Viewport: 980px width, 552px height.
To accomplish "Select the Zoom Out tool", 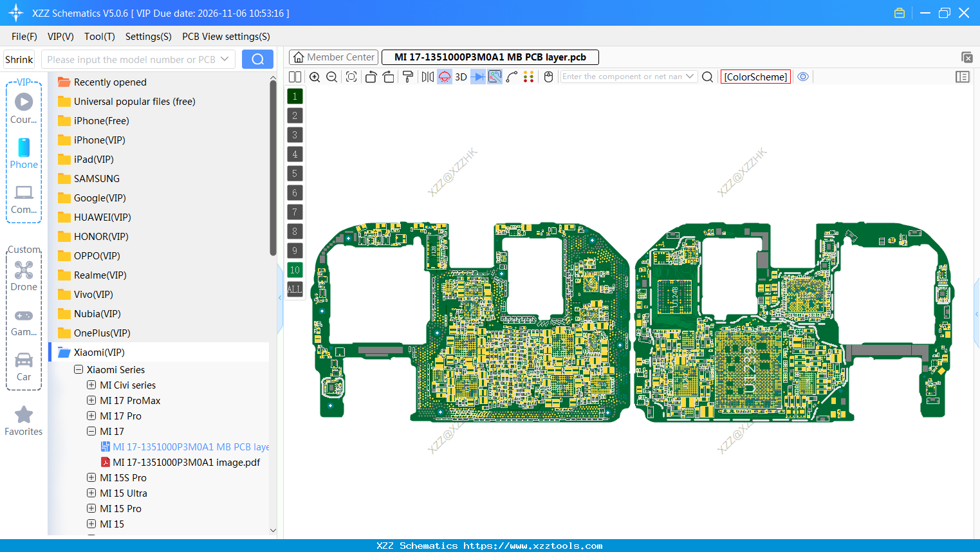I will [x=331, y=77].
